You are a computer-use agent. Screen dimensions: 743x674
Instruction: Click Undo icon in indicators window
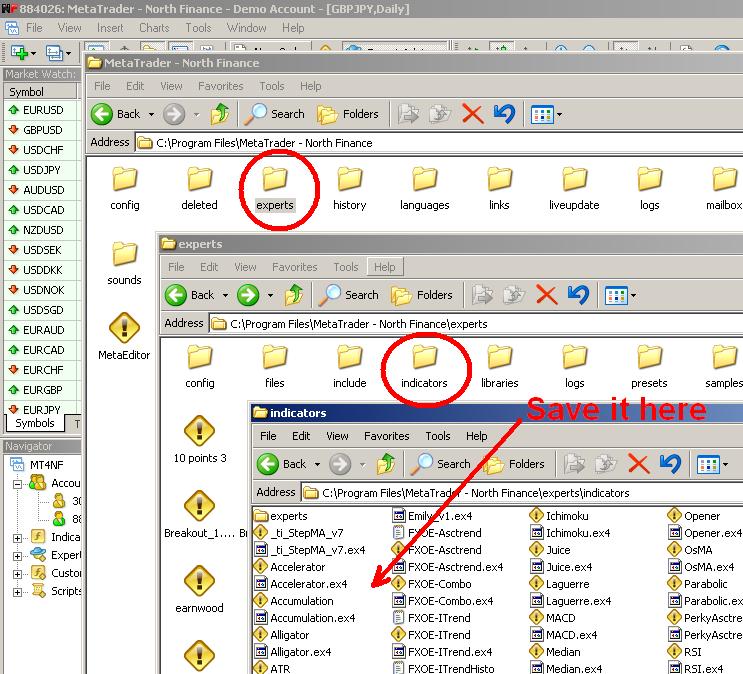point(671,464)
